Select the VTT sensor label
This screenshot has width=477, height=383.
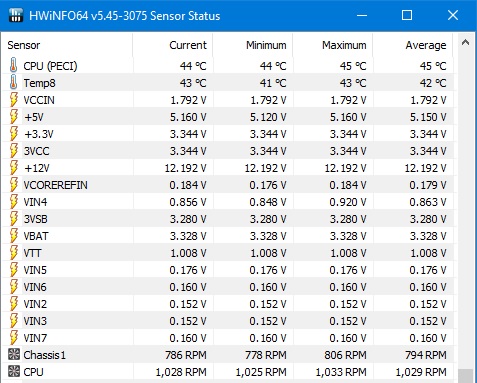(x=32, y=253)
